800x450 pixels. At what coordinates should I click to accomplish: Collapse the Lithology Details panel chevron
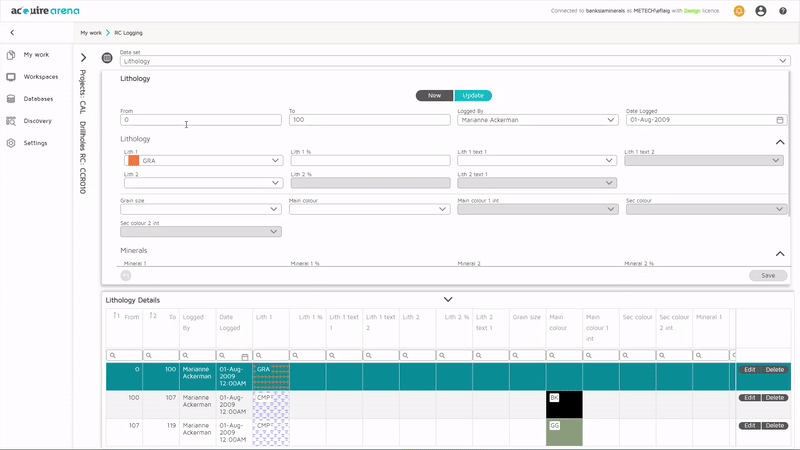tap(448, 299)
